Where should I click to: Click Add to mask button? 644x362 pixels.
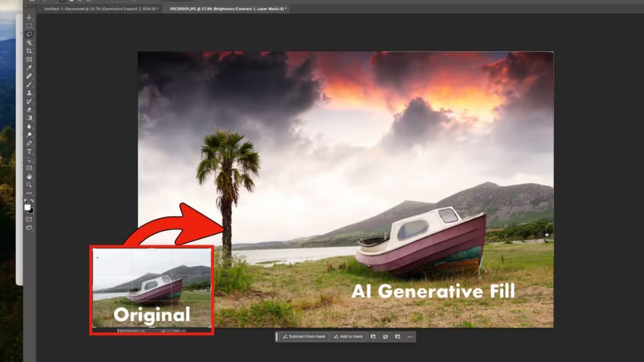click(348, 336)
